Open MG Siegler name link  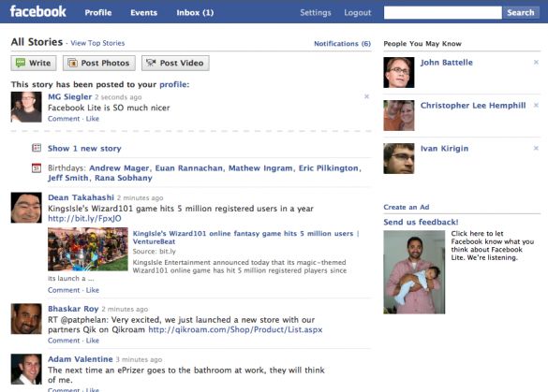tap(70, 96)
